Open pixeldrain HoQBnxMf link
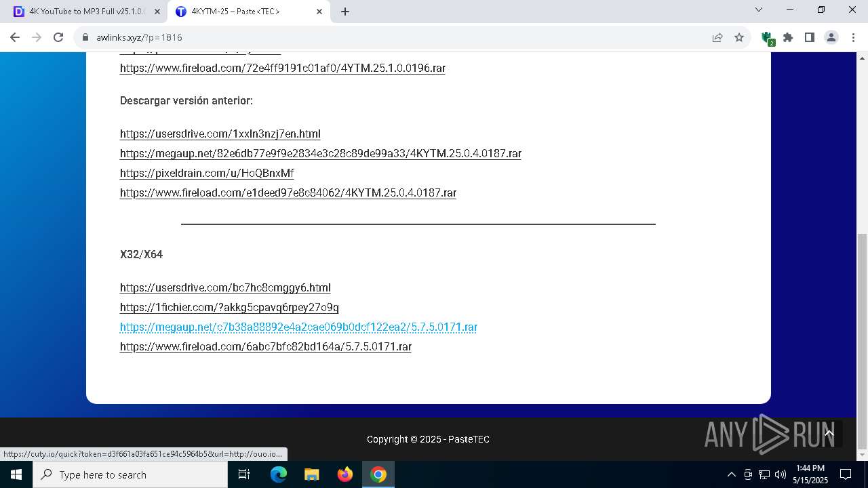Image resolution: width=868 pixels, height=488 pixels. [207, 173]
